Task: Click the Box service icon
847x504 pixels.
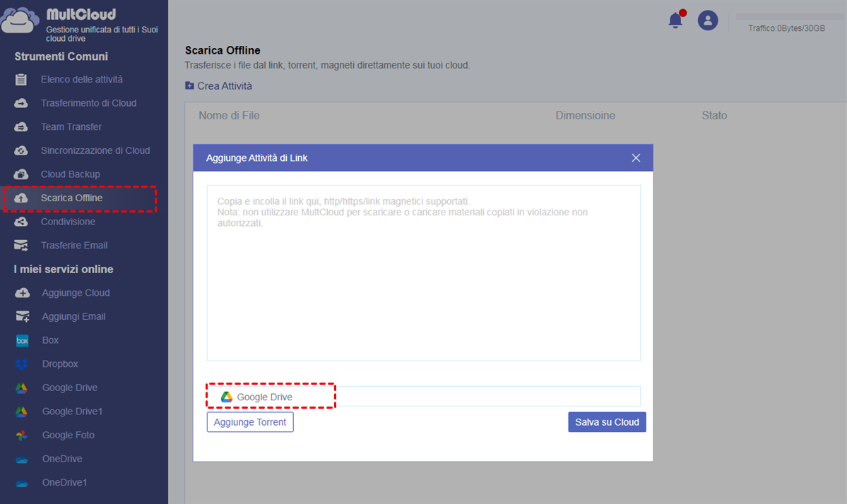Action: click(x=22, y=340)
